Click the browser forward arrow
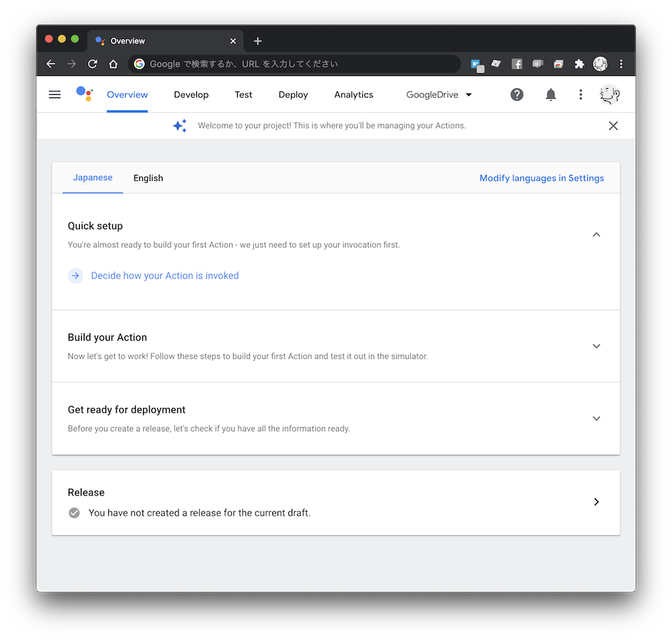The image size is (672, 640). point(72,64)
